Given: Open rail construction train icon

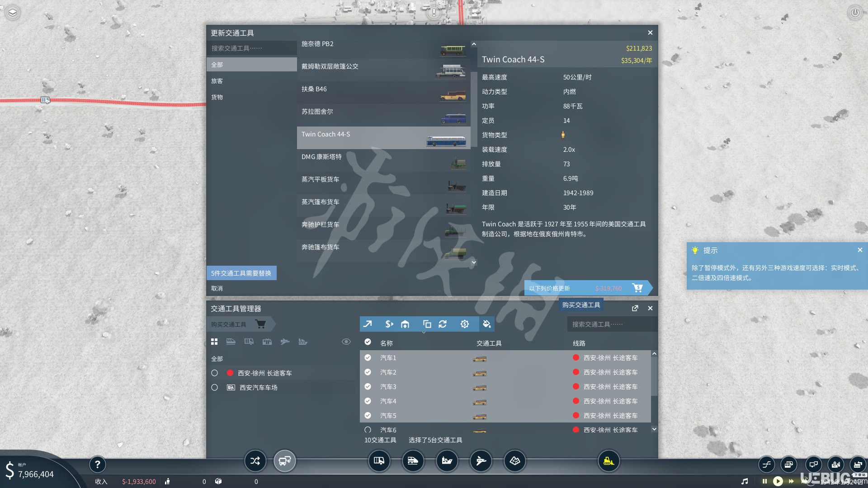Looking at the screenshot, I should (x=413, y=461).
